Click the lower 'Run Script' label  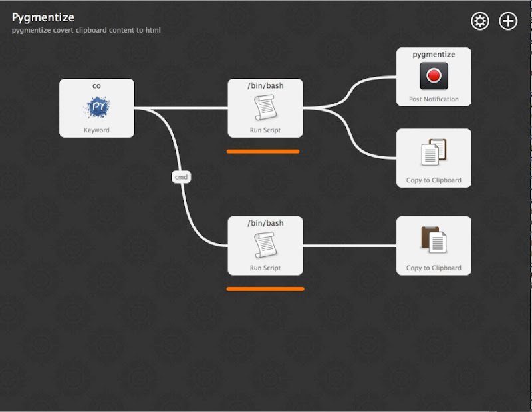click(x=265, y=268)
